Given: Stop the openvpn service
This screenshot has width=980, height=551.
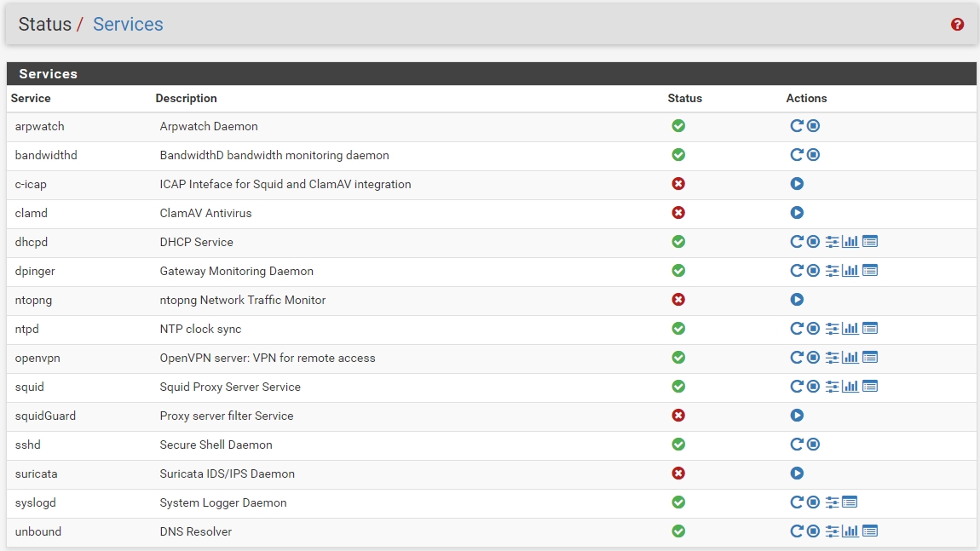Looking at the screenshot, I should coord(813,358).
